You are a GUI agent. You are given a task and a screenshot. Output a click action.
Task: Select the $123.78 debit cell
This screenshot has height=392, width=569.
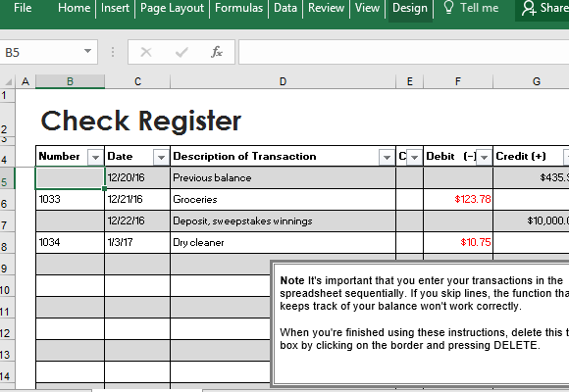point(458,199)
